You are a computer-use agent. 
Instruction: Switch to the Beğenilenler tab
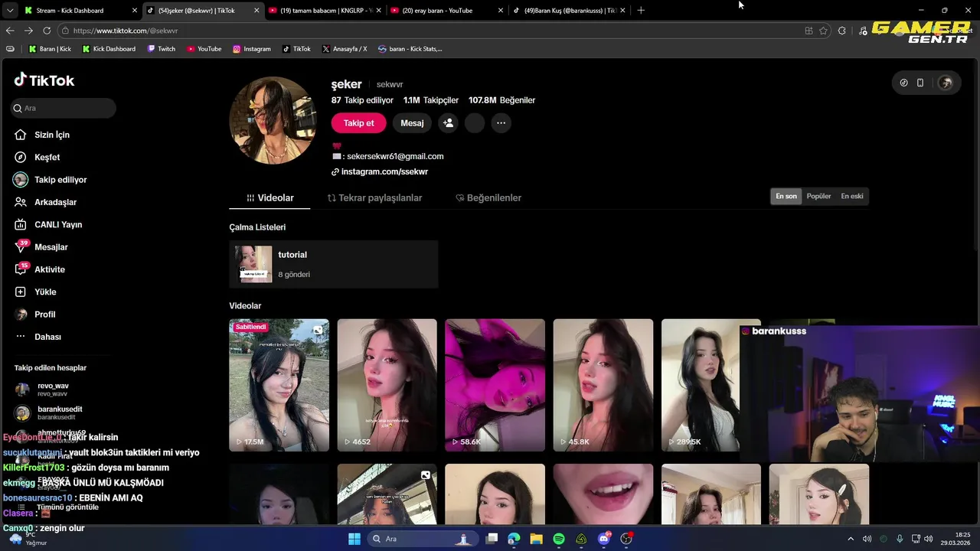click(488, 197)
